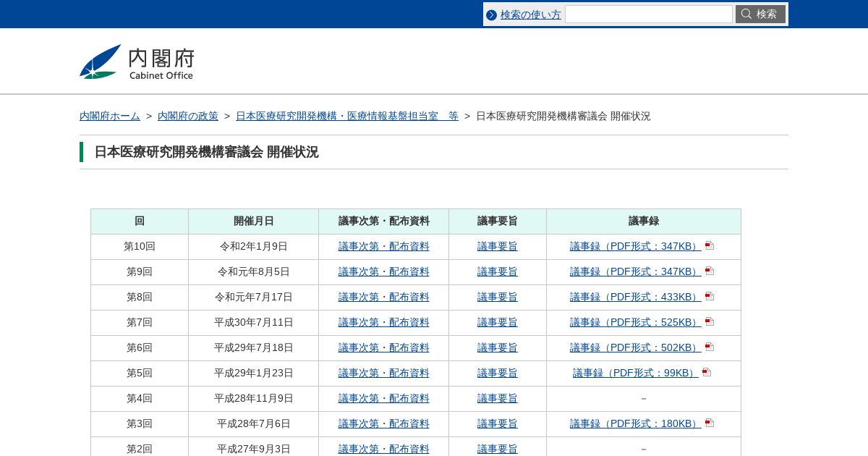The width and height of the screenshot is (868, 456).
Task: Open 議事次第・配布資料 for 第5回
Action: point(384,373)
